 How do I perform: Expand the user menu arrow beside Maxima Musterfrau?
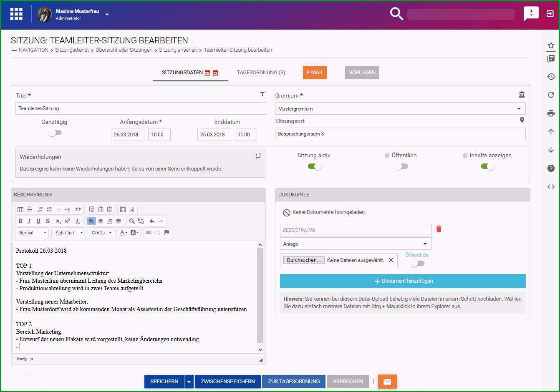[x=107, y=14]
